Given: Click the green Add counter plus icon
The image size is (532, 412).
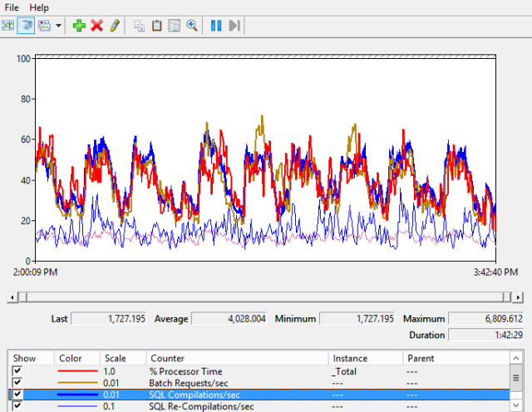Looking at the screenshot, I should click(79, 26).
